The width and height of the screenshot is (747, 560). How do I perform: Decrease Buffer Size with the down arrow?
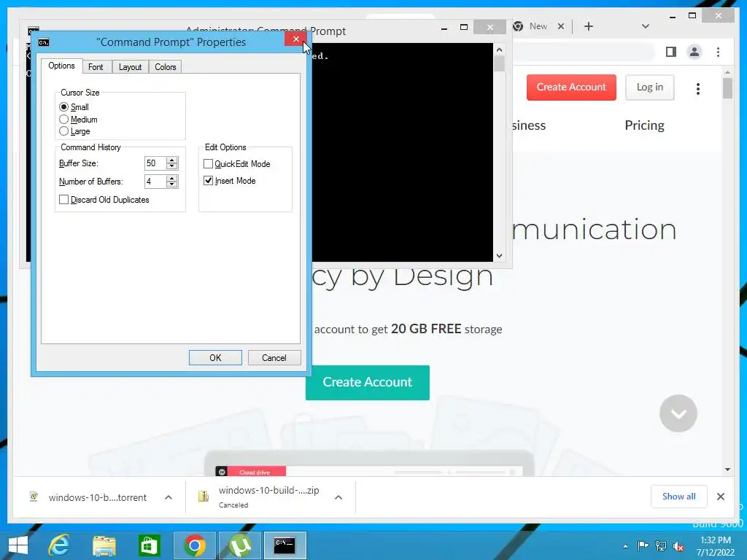(172, 167)
